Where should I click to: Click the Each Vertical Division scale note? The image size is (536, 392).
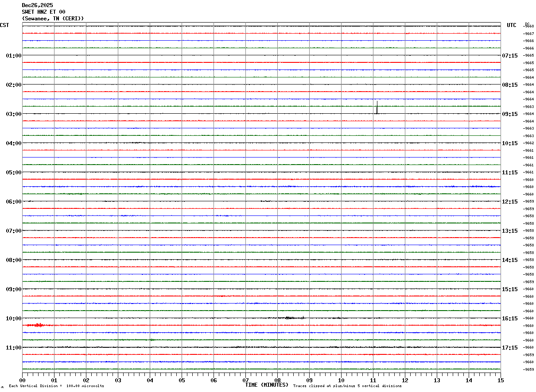[56, 386]
